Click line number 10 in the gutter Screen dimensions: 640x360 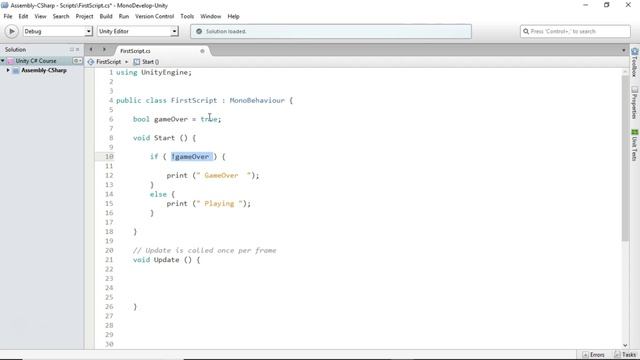click(109, 157)
